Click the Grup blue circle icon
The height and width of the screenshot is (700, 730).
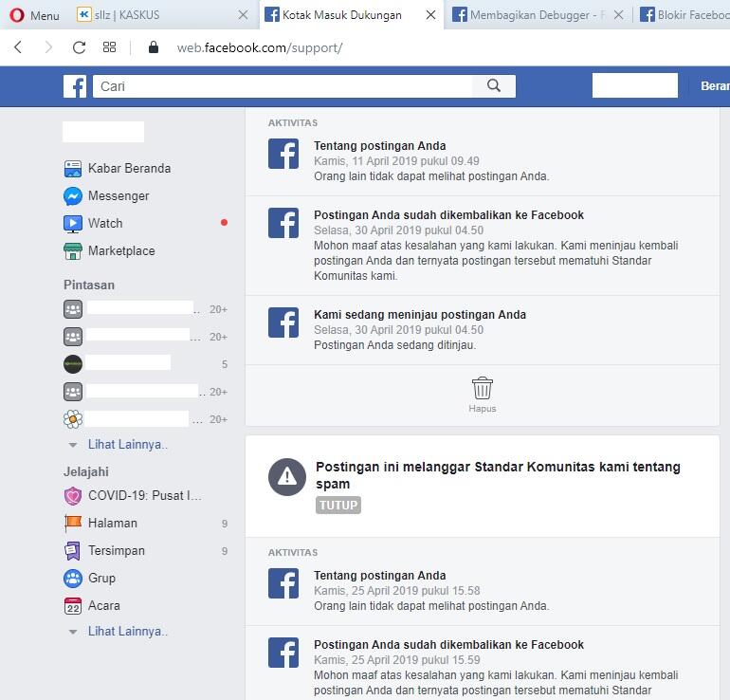tap(73, 578)
